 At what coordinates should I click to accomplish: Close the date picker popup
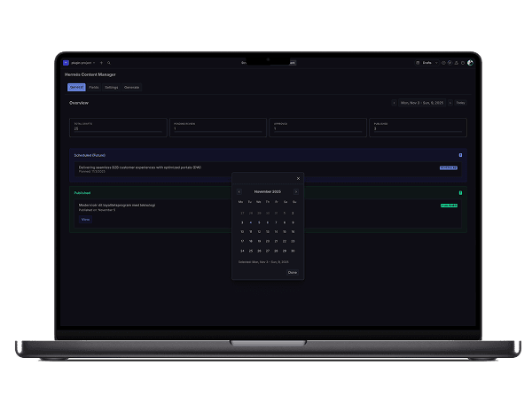298,178
